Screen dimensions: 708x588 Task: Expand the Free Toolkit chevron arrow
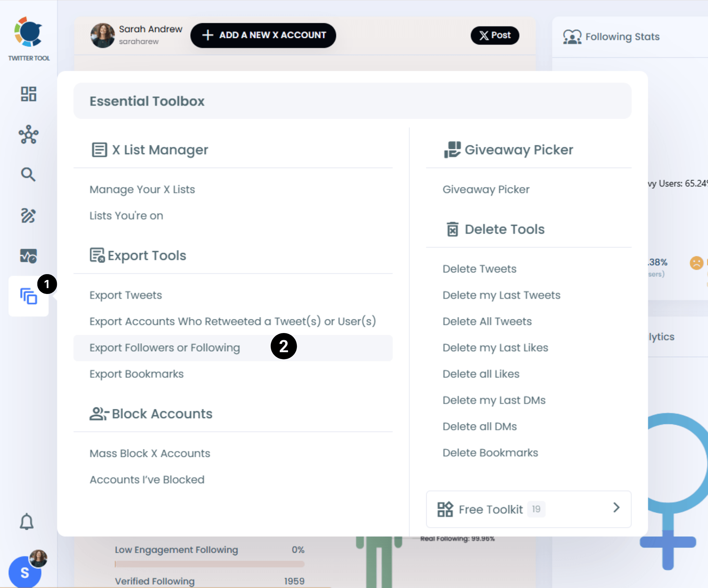pos(616,508)
